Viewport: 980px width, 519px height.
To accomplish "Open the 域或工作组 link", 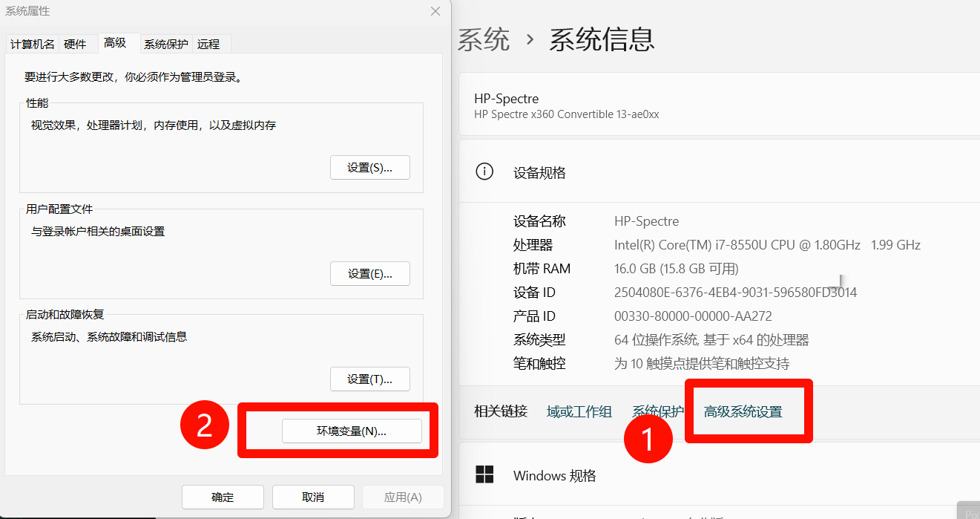I will [x=579, y=411].
